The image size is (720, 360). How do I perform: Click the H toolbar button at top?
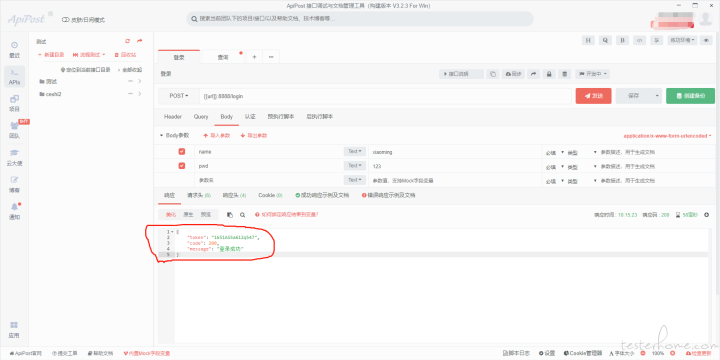588,40
